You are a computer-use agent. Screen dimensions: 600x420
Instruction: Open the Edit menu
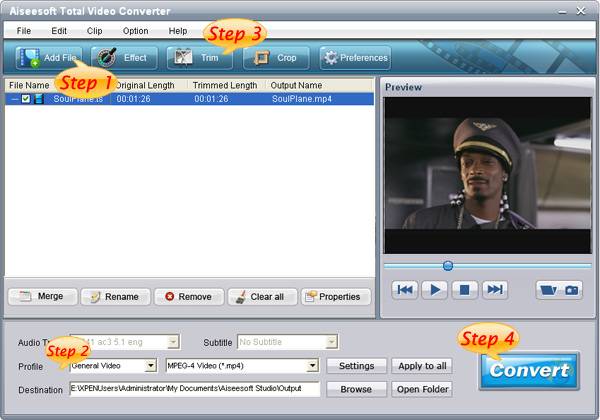pos(59,31)
